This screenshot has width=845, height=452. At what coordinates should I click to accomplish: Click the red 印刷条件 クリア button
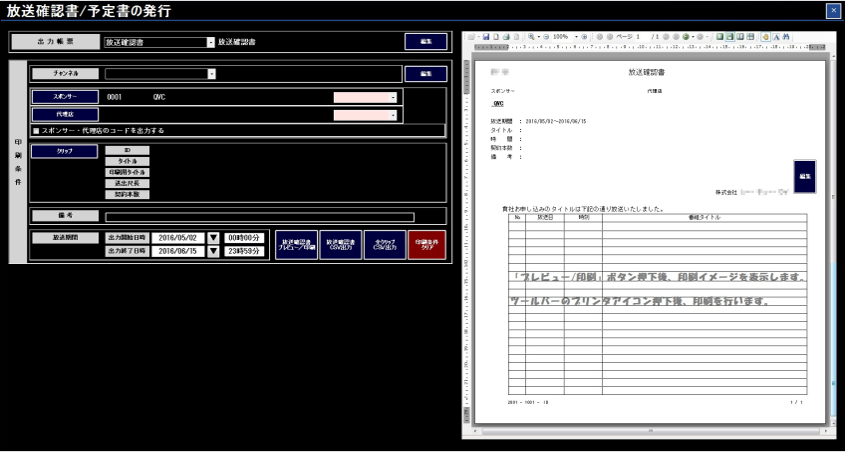pyautogui.click(x=427, y=245)
